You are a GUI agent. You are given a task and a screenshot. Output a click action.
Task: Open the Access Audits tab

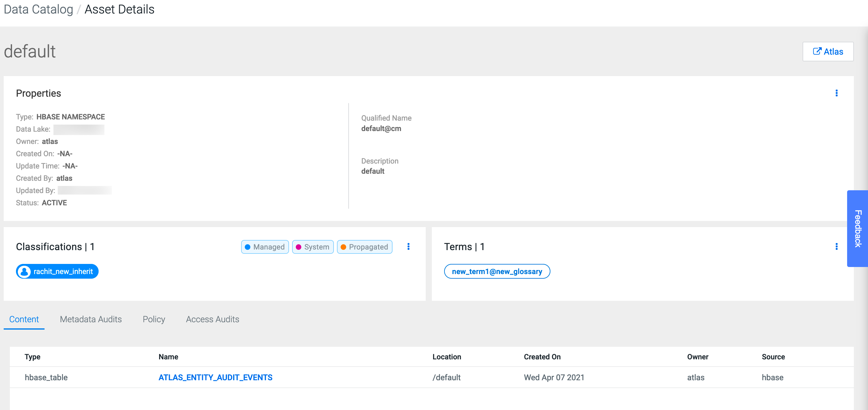point(212,319)
